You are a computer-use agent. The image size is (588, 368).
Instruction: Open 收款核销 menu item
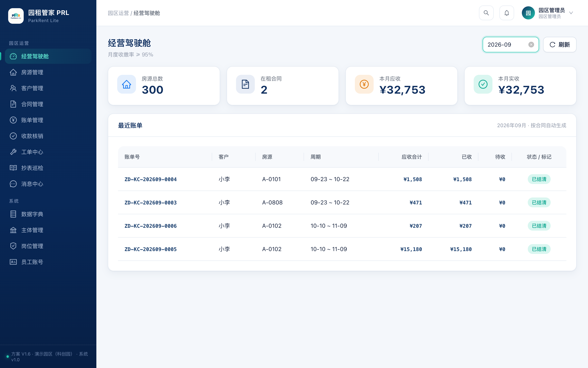[x=48, y=136]
